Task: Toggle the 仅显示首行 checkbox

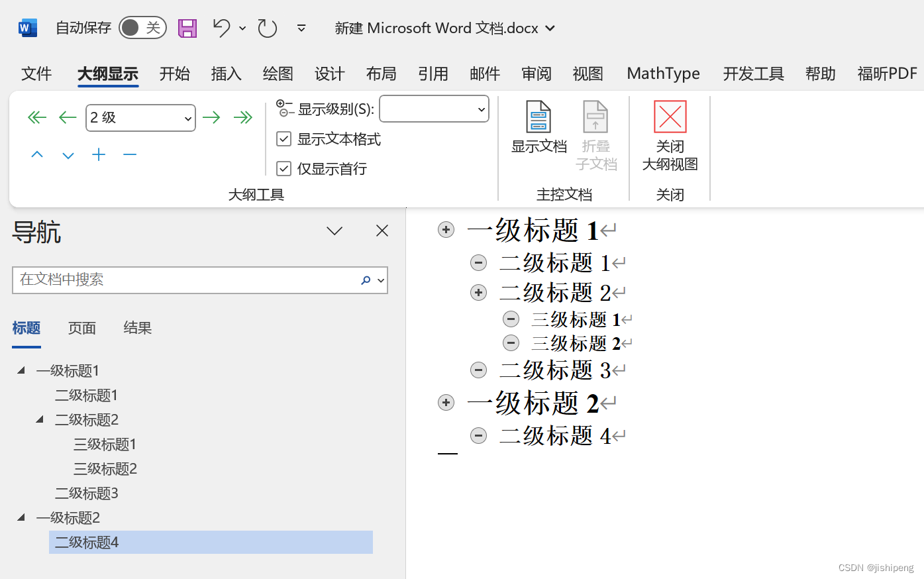Action: click(284, 169)
